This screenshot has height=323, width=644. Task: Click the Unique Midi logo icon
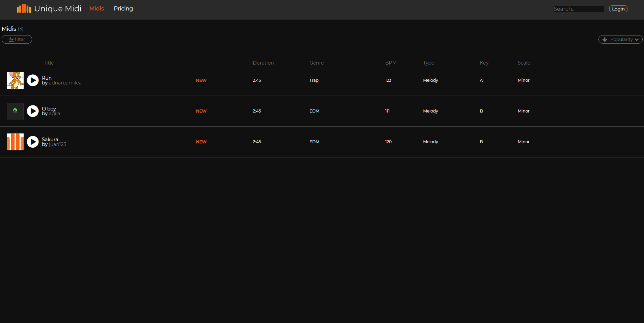(24, 8)
